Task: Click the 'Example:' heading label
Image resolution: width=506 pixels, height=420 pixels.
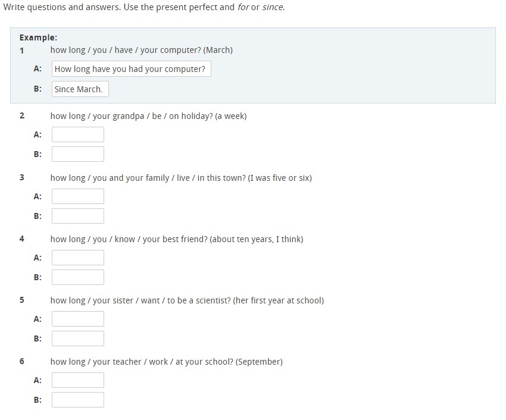Action: pyautogui.click(x=38, y=37)
